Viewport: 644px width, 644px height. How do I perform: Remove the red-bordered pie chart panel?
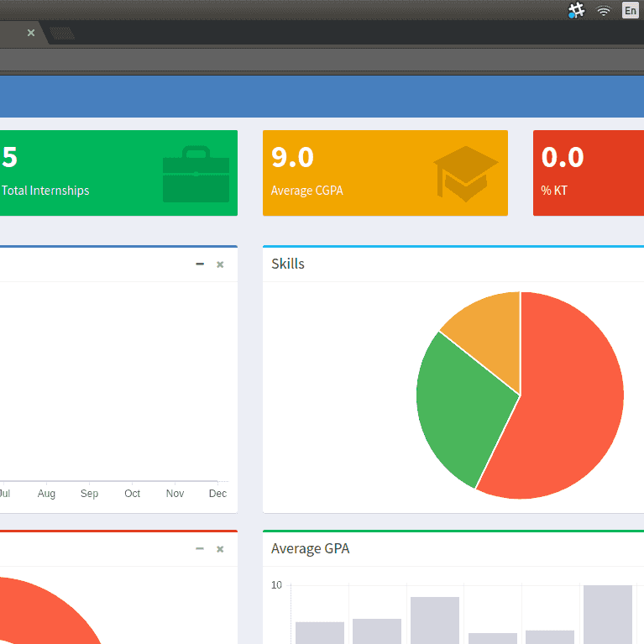220,549
